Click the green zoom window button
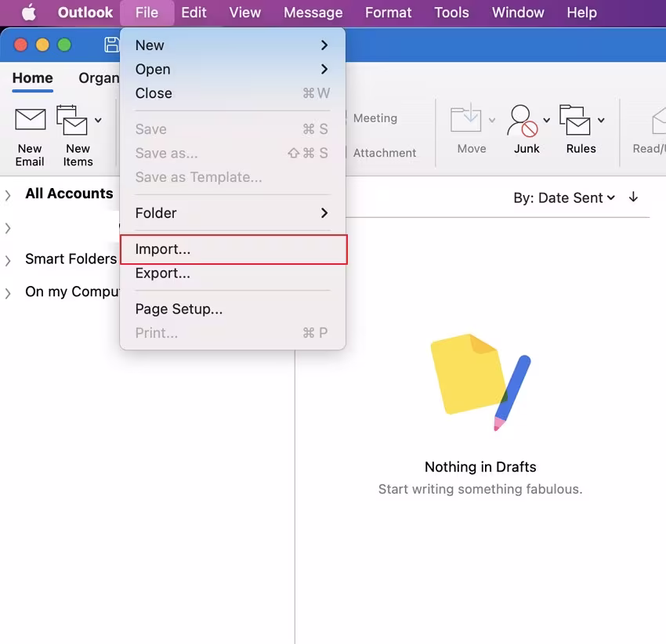This screenshot has width=666, height=644. 64,45
